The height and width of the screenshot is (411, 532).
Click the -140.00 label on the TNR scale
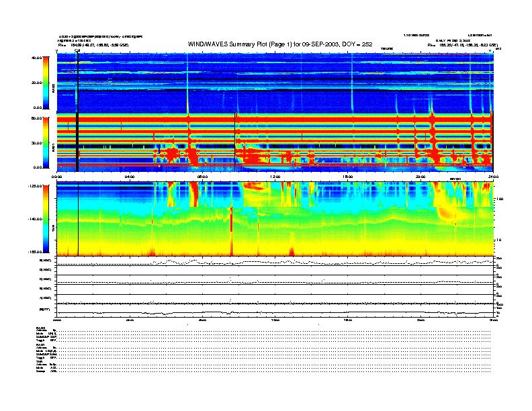(35, 219)
